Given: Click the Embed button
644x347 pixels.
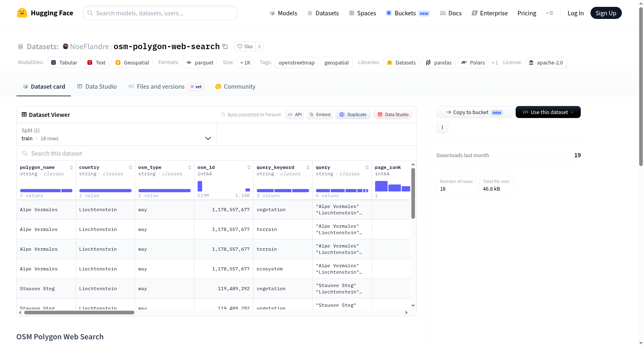Looking at the screenshot, I should point(320,114).
